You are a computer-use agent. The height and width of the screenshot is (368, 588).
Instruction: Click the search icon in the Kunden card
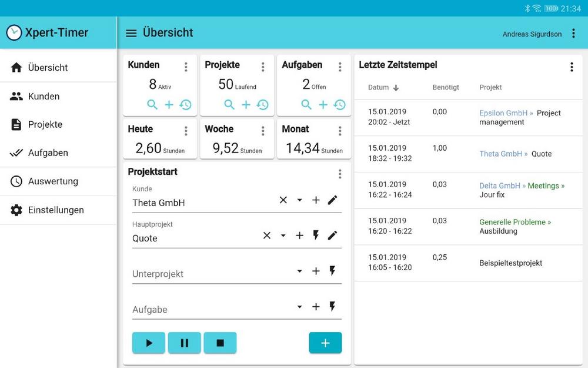coord(152,104)
